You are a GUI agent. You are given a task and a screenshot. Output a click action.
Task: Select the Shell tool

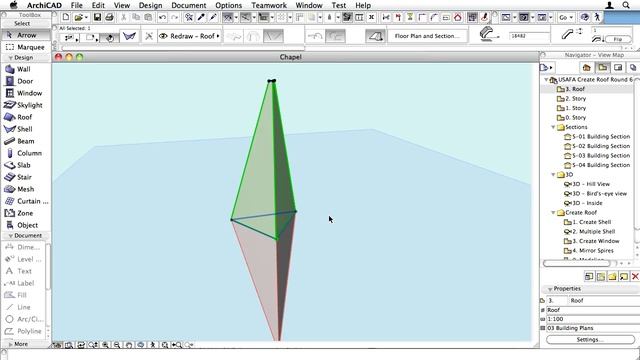coord(25,129)
